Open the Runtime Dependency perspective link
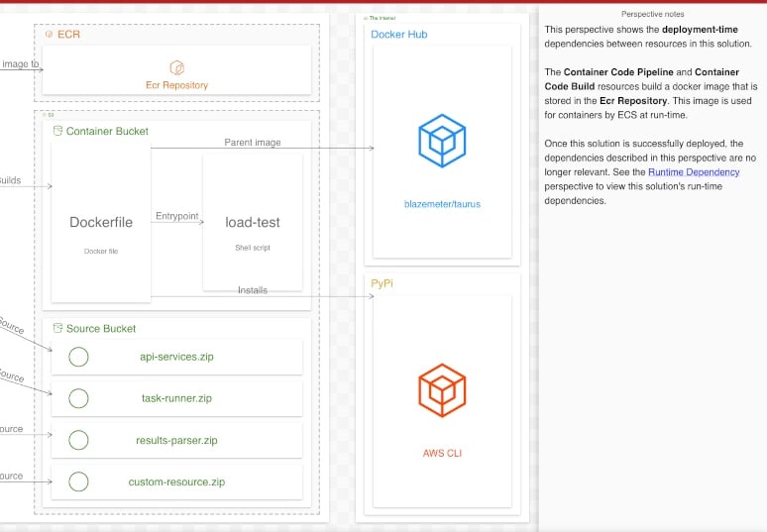 coord(694,172)
